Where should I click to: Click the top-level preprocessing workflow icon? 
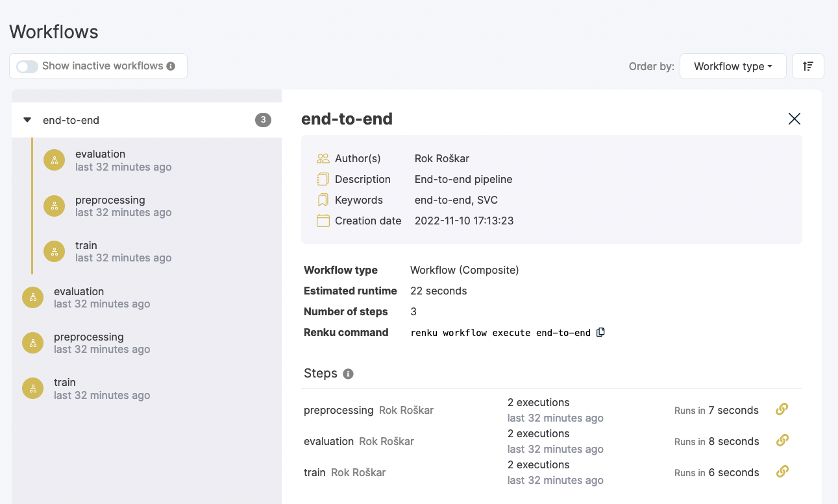coord(33,343)
